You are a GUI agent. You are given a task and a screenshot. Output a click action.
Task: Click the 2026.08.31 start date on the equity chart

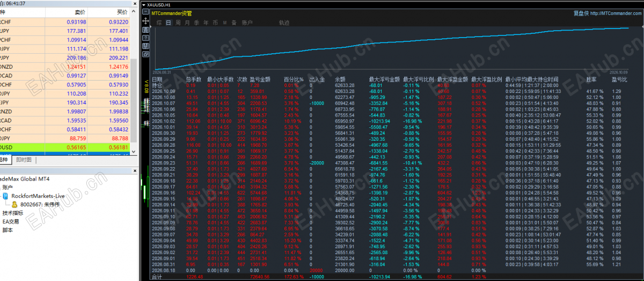point(162,71)
